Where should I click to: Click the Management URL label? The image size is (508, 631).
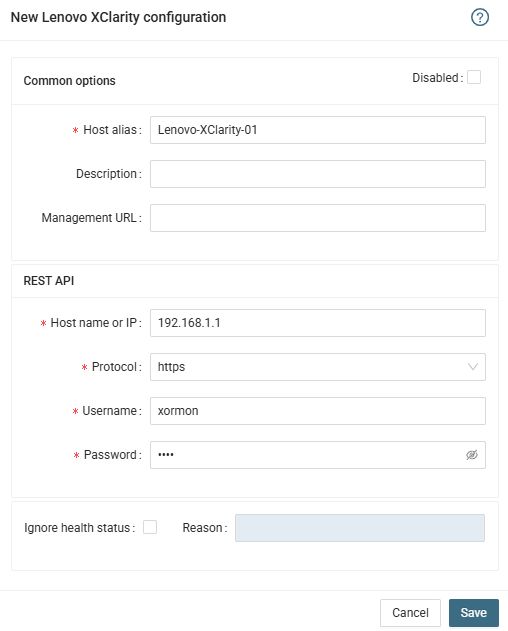[91, 218]
